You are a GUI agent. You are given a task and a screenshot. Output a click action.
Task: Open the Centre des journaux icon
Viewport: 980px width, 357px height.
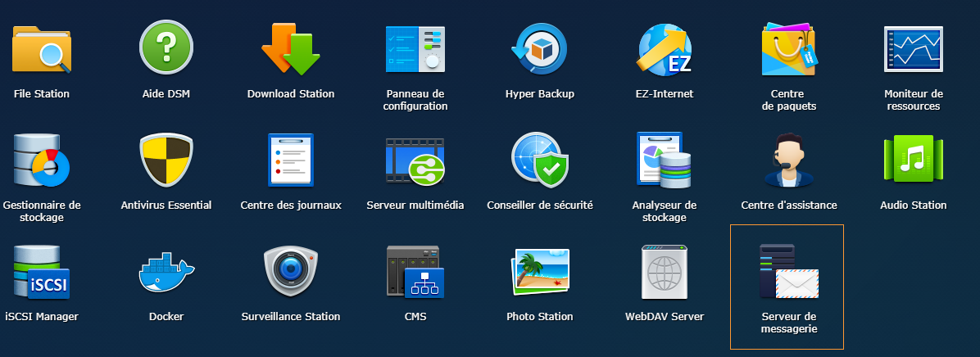[291, 160]
